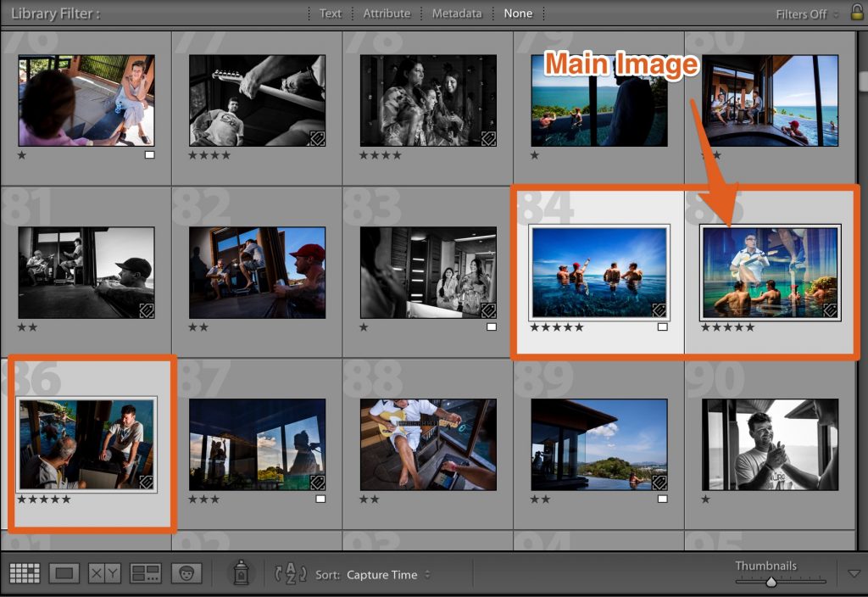The height and width of the screenshot is (597, 868).
Task: Open the Sort Capture Time dropdown
Action: [388, 575]
